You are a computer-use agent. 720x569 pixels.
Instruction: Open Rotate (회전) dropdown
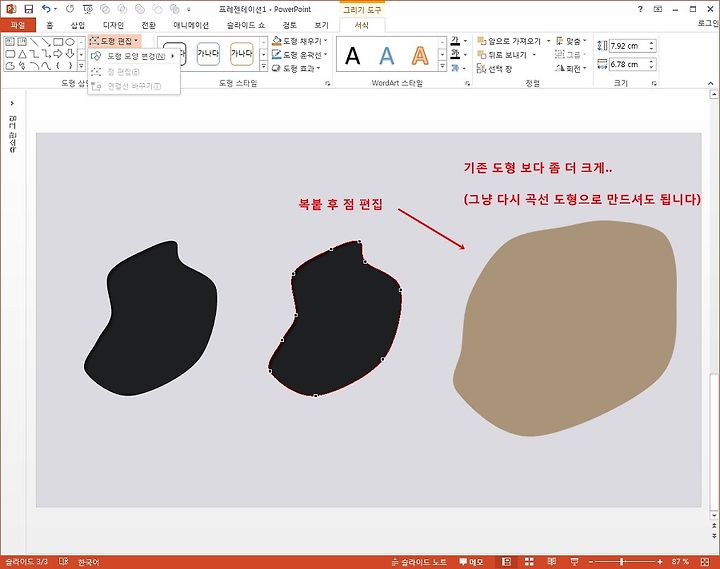[x=571, y=69]
